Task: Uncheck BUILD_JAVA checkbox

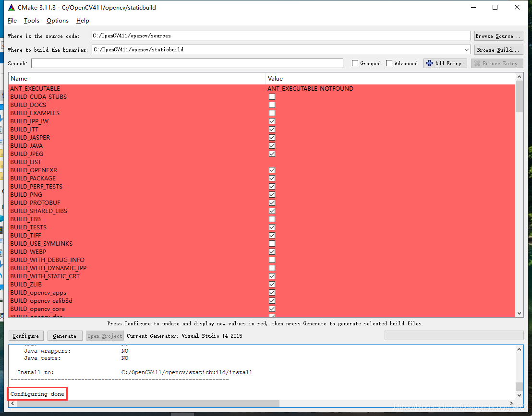Action: point(272,145)
